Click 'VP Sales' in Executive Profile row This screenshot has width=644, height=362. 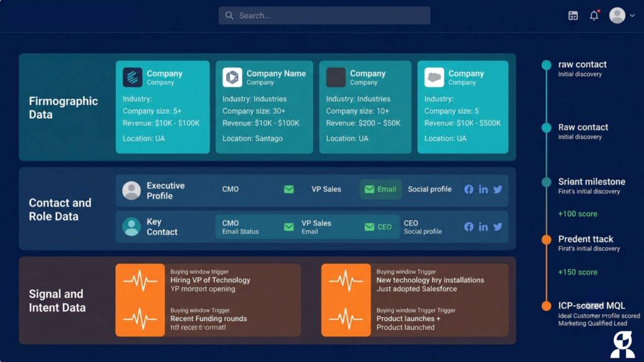coord(326,189)
